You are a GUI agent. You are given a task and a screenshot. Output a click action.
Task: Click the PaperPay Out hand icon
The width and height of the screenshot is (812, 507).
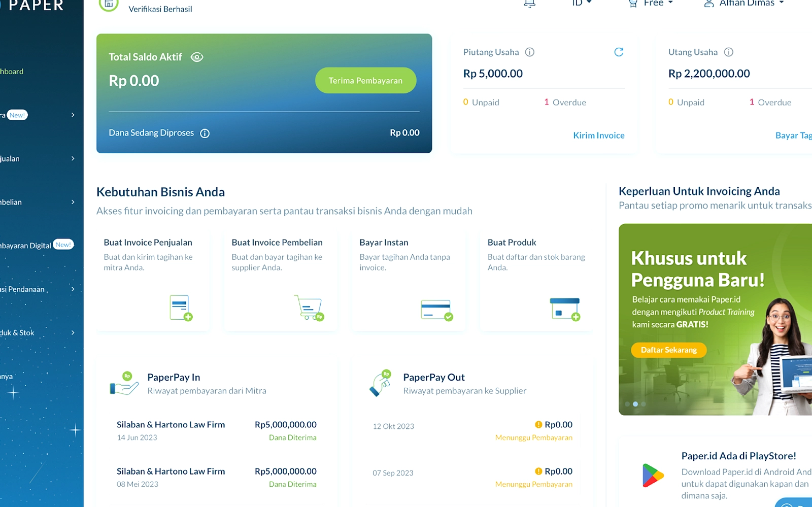click(381, 384)
